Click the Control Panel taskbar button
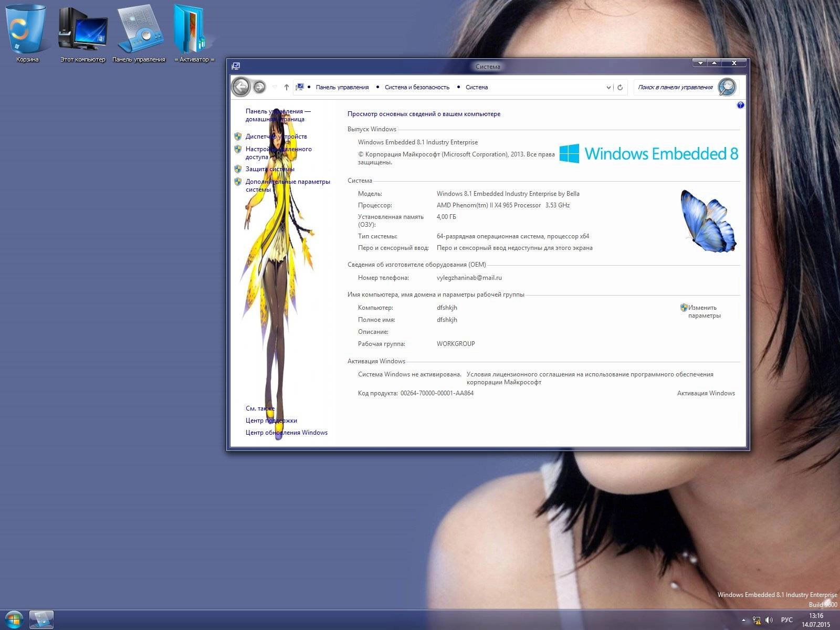This screenshot has height=630, width=840. click(x=41, y=620)
